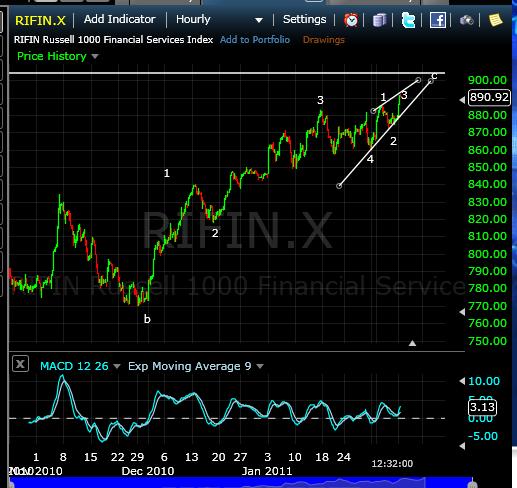The height and width of the screenshot is (488, 517).
Task: Click the alarm clock alert icon
Action: coord(351,20)
